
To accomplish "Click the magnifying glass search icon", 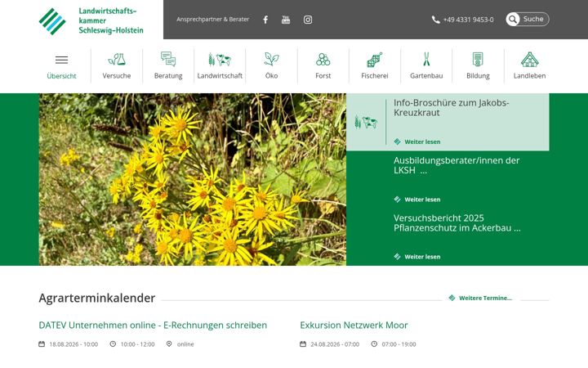I will pyautogui.click(x=513, y=19).
